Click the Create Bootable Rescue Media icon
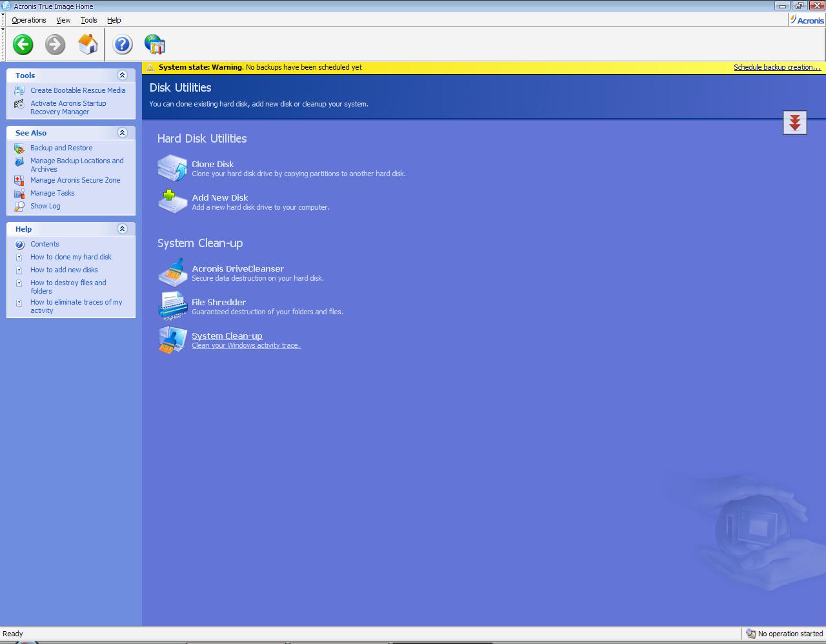 (19, 90)
